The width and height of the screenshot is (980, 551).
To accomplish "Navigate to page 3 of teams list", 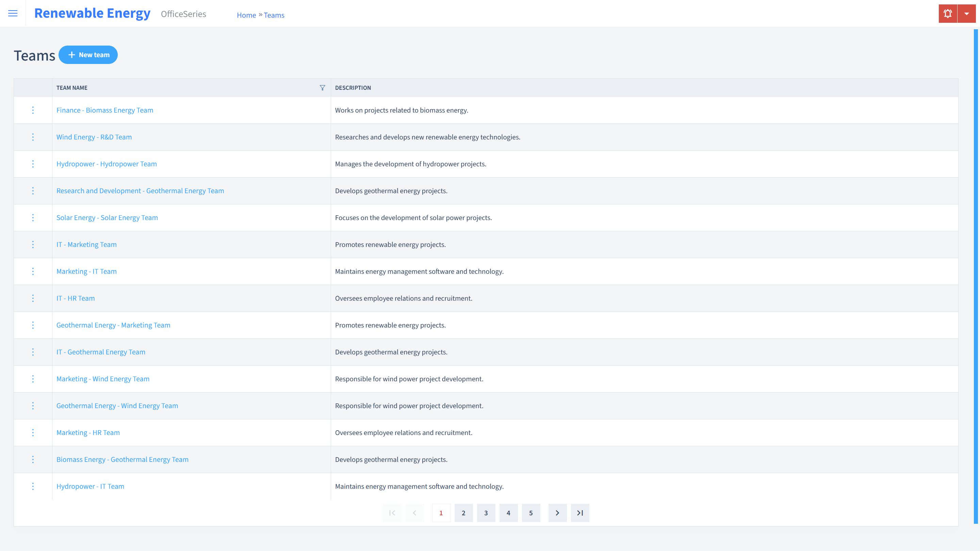I will [486, 513].
